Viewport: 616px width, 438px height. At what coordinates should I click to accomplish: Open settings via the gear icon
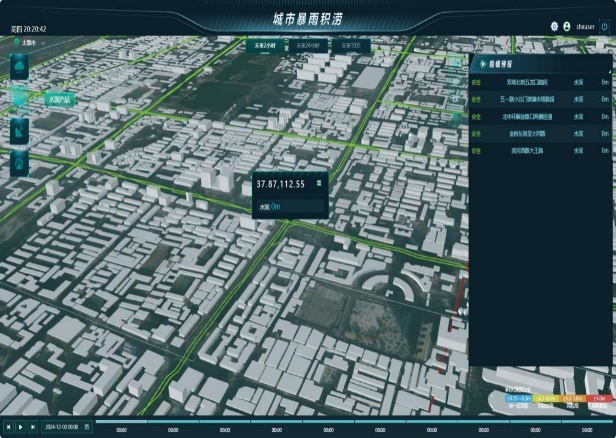tap(554, 26)
